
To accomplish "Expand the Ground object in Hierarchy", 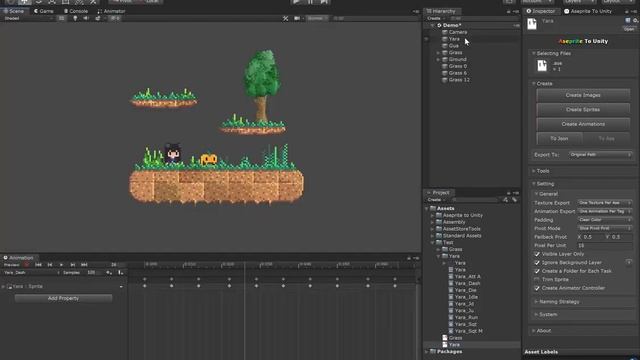I will (x=438, y=60).
